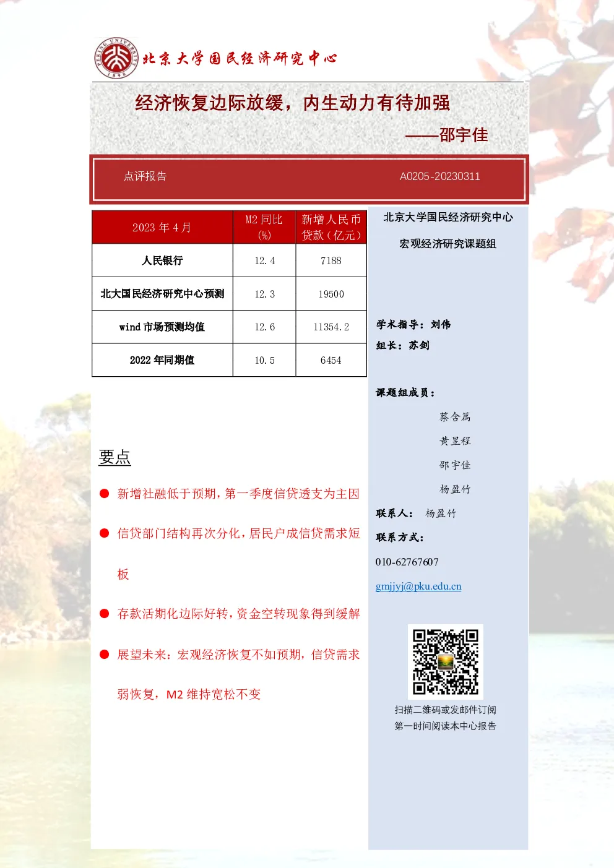Click the author name ——邵宇佳 under title
The width and height of the screenshot is (614, 868).
(447, 135)
